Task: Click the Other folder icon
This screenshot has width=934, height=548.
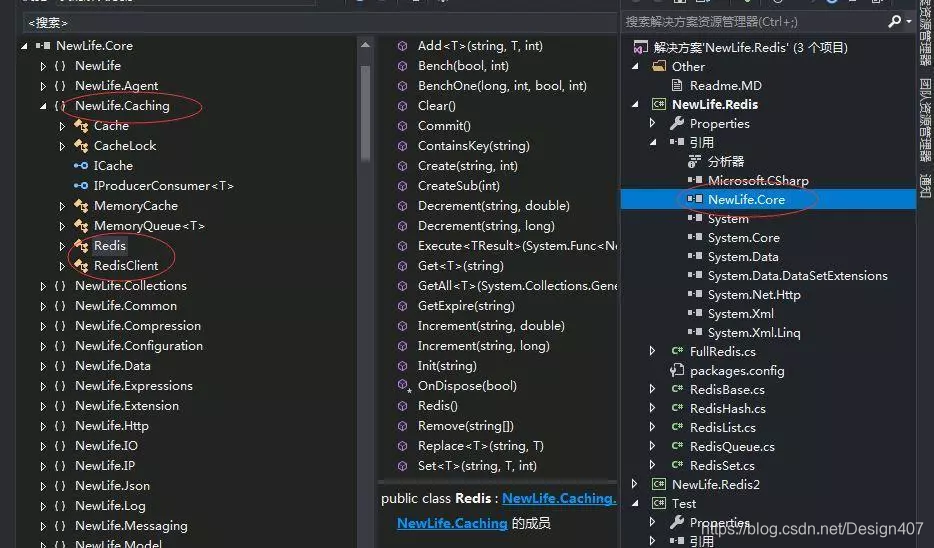Action: point(659,66)
